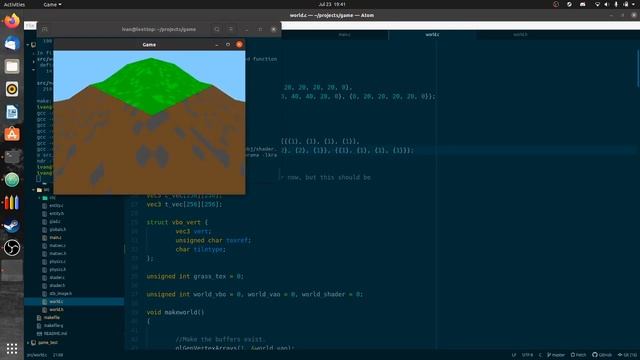Collapse the src folder in tree view
The image size is (640, 360).
(33, 190)
